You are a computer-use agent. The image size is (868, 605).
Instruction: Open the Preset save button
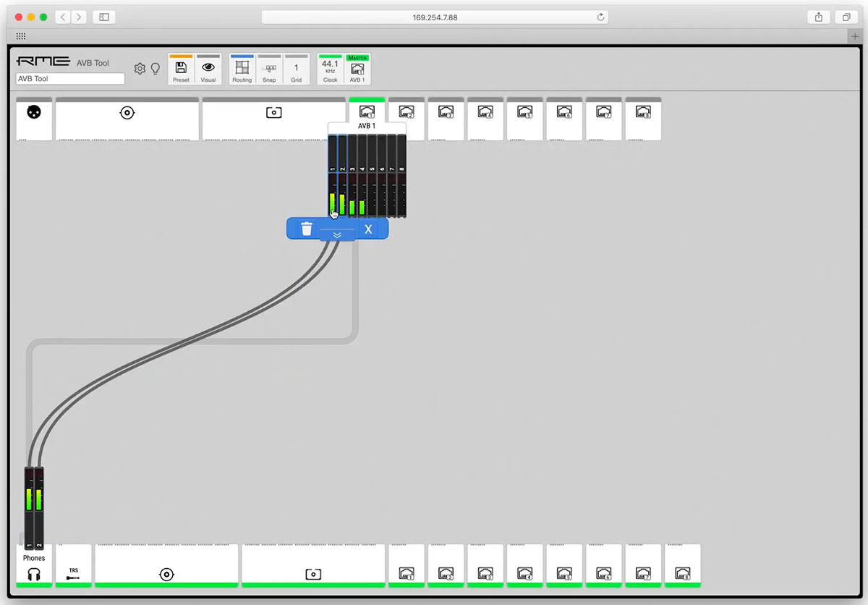pos(181,69)
